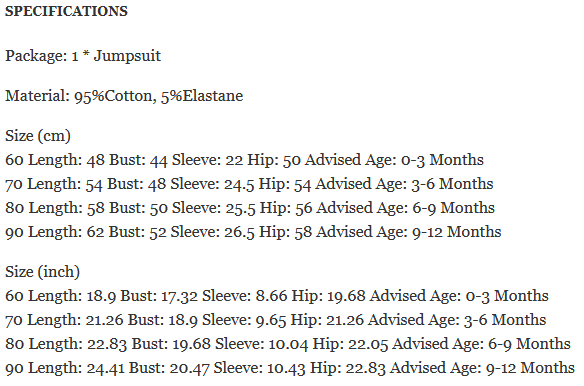Click the Package: 1 * Jumpsuit line
Image resolution: width=584 pixels, height=386 pixels.
pos(83,56)
